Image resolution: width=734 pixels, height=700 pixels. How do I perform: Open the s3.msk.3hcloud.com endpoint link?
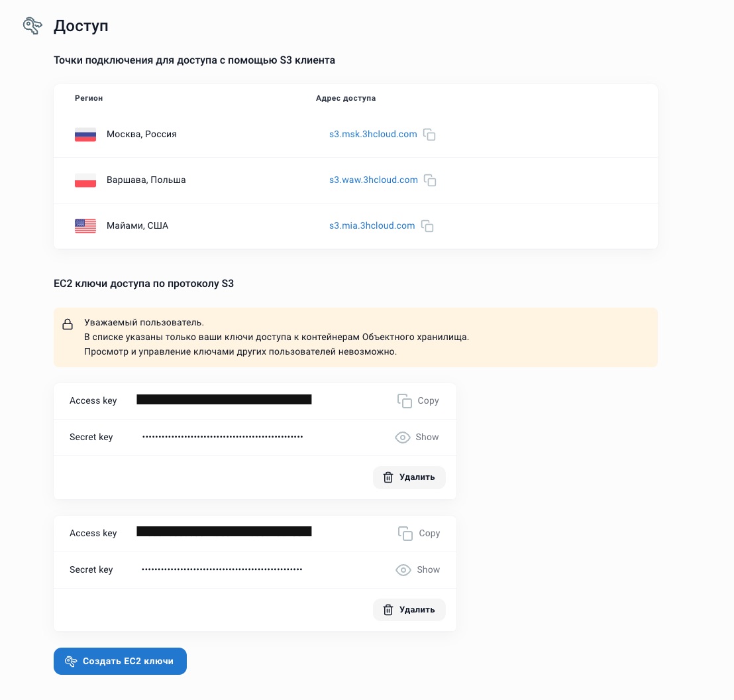[373, 134]
